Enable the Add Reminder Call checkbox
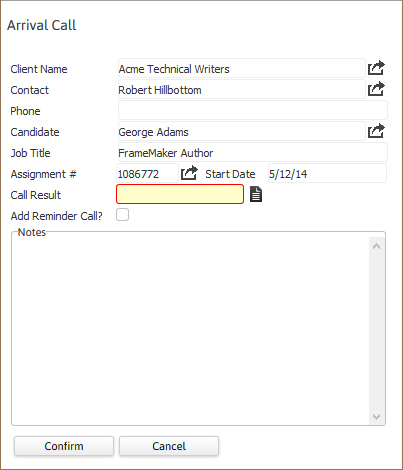Viewport: 403px width, 470px height. (122, 215)
